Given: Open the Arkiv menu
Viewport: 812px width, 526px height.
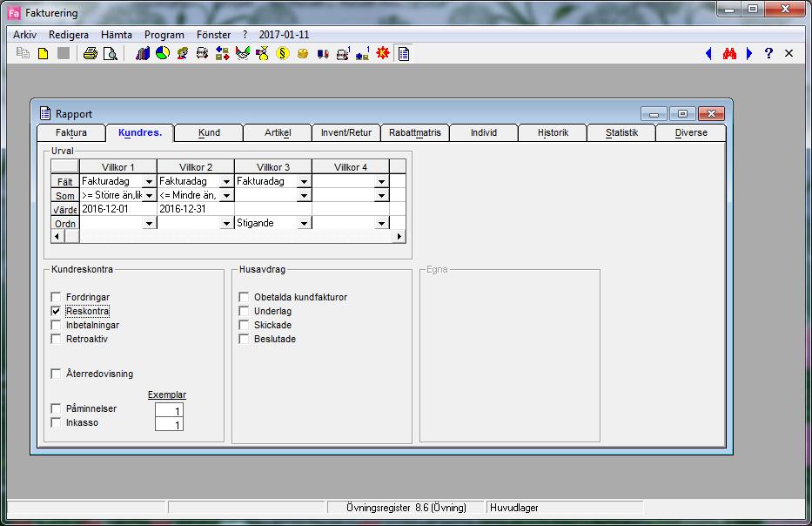Looking at the screenshot, I should pos(24,35).
